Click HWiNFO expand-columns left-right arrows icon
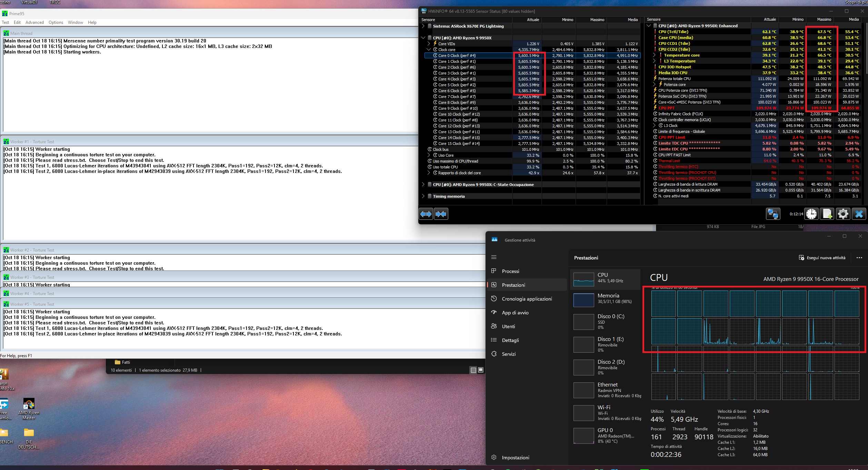The image size is (868, 470). pos(426,214)
